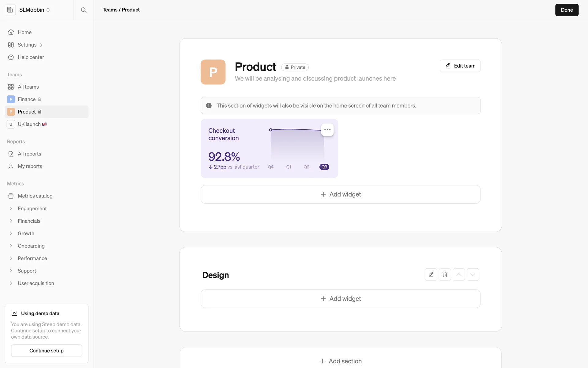Viewport: 588px width, 368px height.
Task: Click the chart's Q4 data point marker
Action: pyautogui.click(x=270, y=130)
